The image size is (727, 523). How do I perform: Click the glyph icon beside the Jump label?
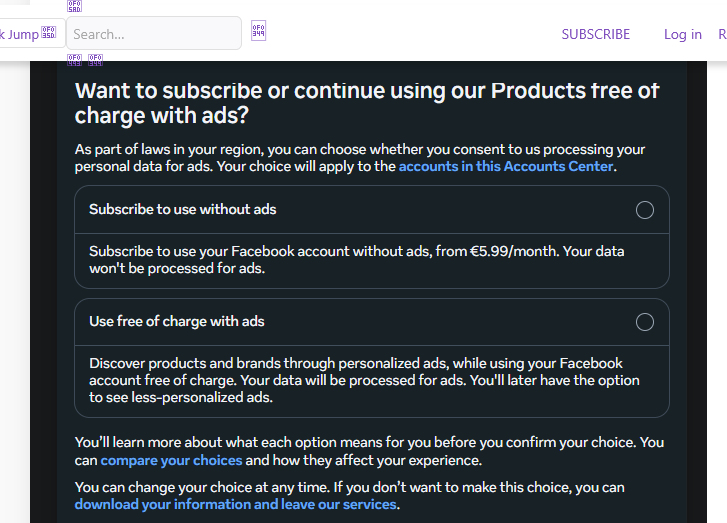(x=49, y=32)
